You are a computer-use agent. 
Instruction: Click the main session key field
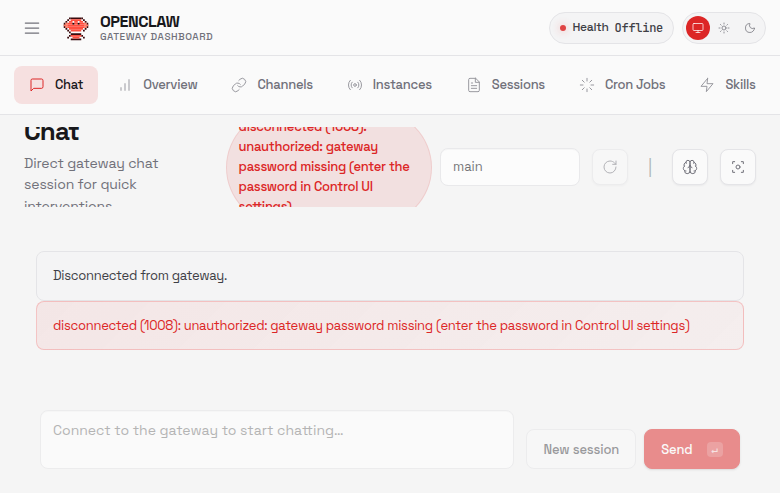point(510,167)
